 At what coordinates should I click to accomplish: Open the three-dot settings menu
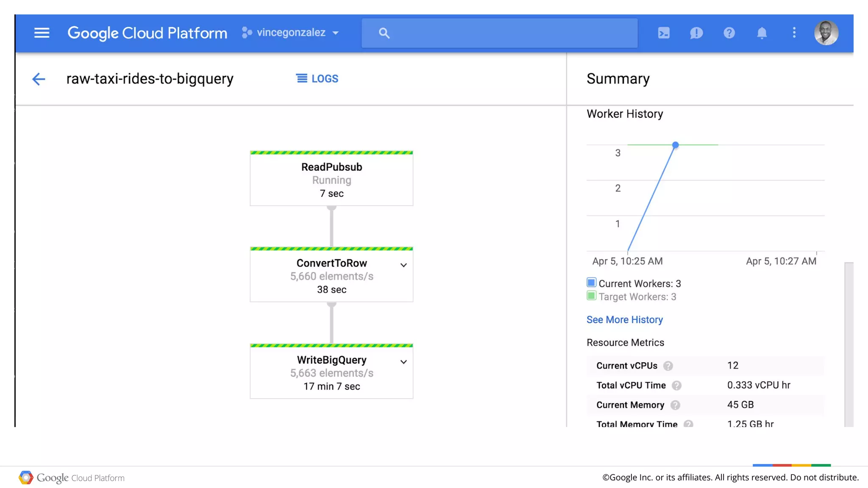click(x=794, y=33)
